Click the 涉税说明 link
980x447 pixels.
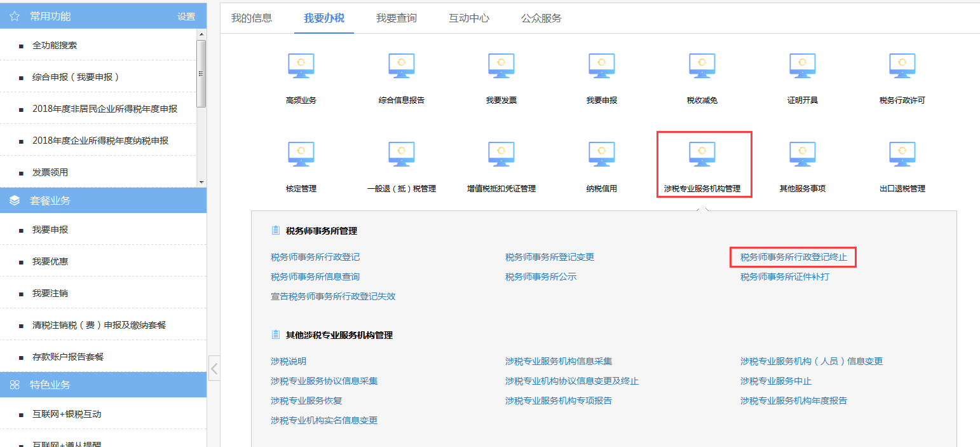point(289,362)
